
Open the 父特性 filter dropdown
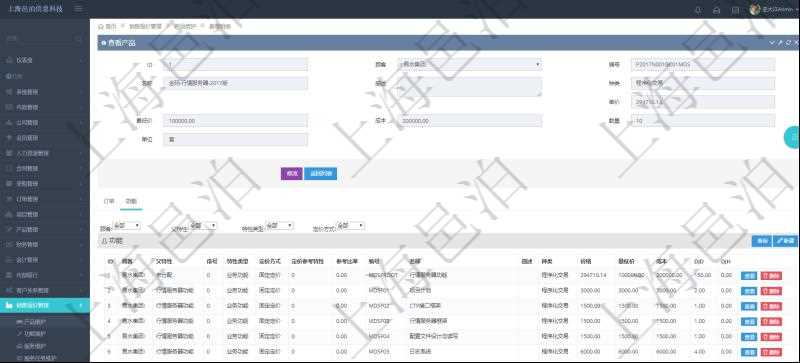[203, 225]
